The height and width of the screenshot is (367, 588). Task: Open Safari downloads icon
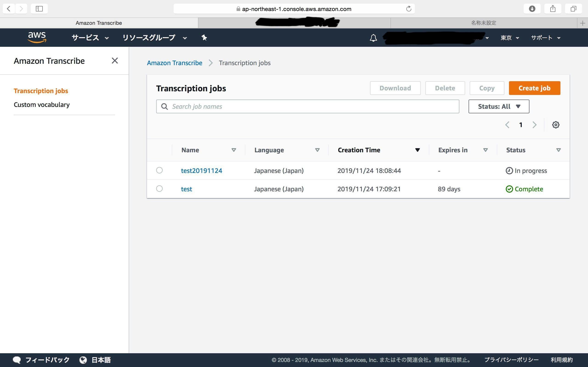532,9
